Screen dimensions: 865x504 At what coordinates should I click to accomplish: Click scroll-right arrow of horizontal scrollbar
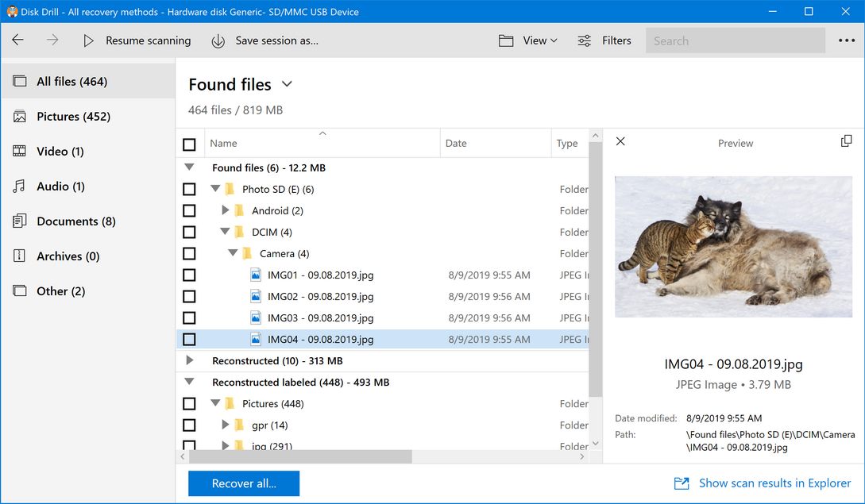[x=582, y=456]
